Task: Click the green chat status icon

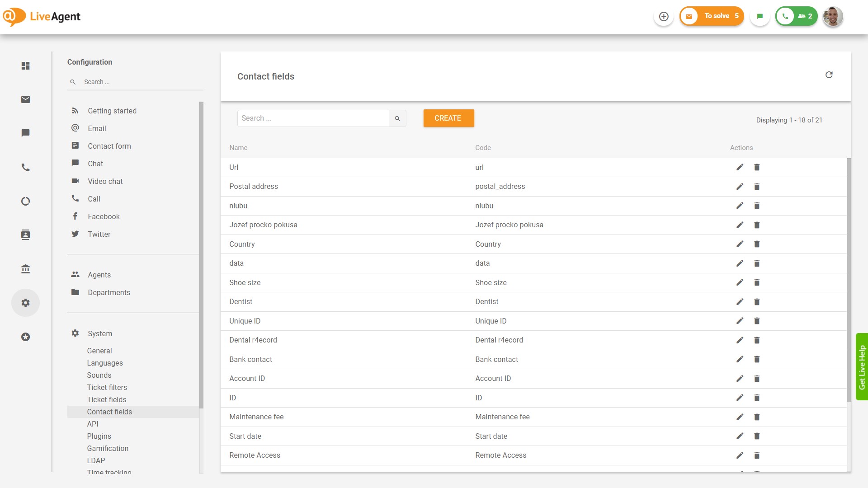Action: click(760, 17)
